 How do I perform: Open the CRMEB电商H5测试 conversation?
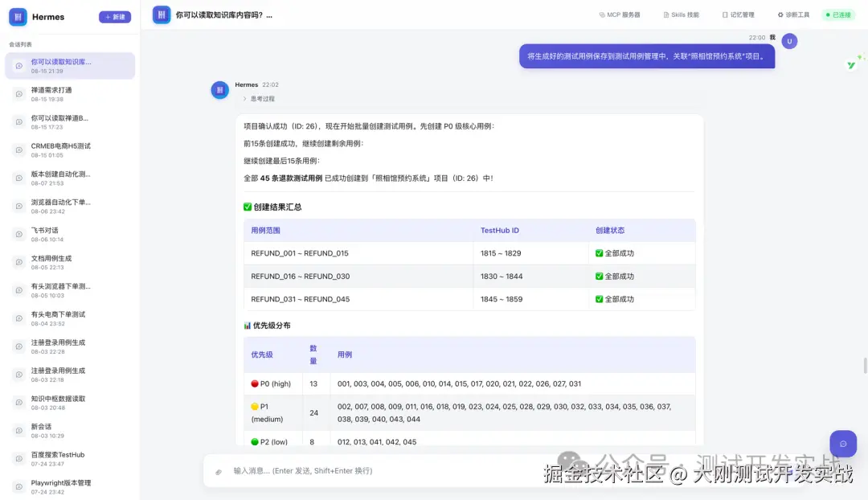pos(70,150)
